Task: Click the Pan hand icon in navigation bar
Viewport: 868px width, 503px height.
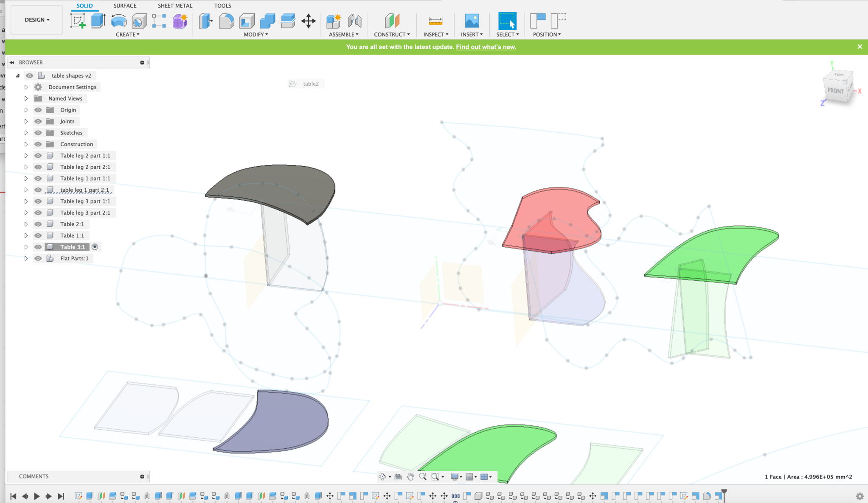Action: pos(410,477)
